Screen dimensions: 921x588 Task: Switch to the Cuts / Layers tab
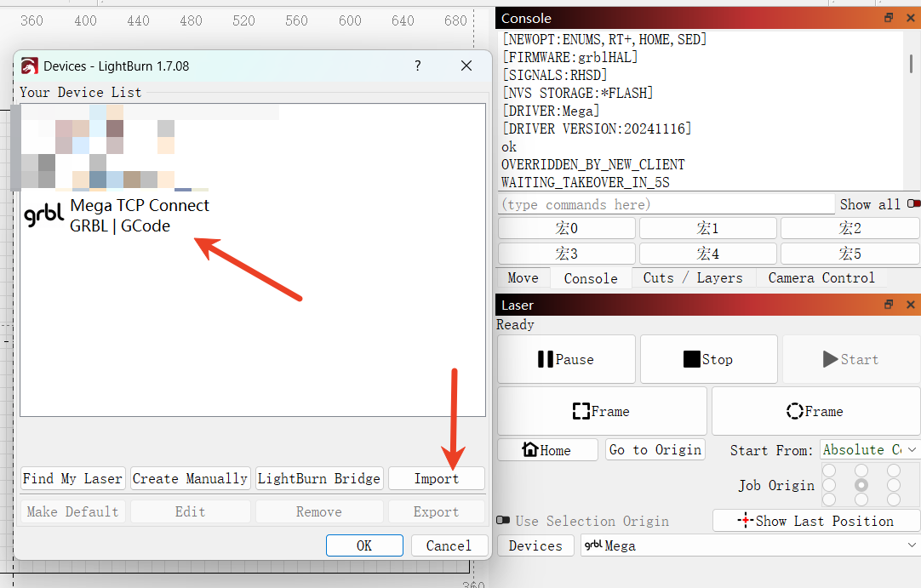point(692,278)
